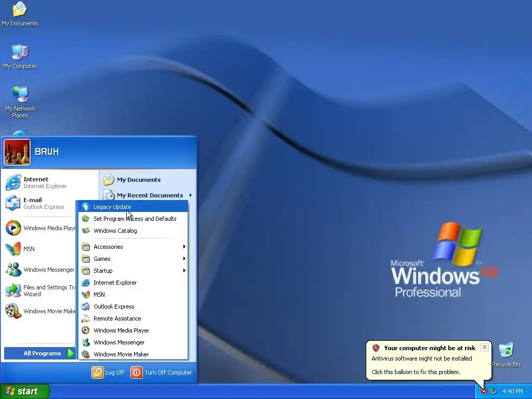Click Files and Settings Transfer Wizard icon

click(x=13, y=290)
